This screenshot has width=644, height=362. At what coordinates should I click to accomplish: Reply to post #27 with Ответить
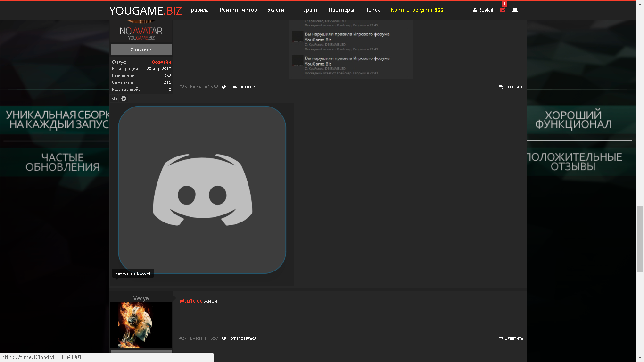coord(511,338)
